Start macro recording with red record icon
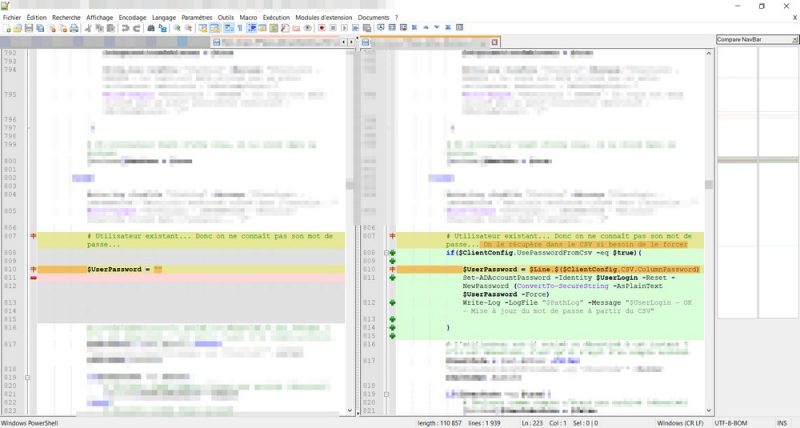This screenshot has height=428, width=800. tap(322, 28)
